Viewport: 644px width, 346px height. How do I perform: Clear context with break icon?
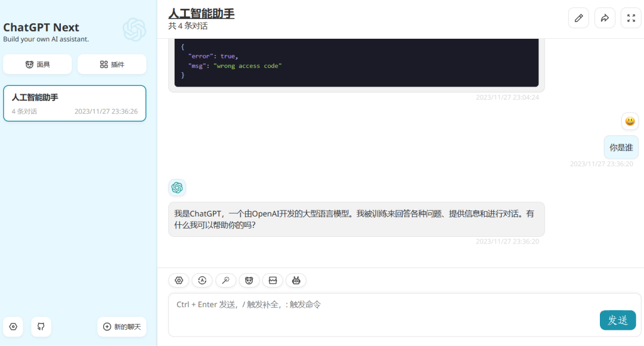click(x=273, y=280)
